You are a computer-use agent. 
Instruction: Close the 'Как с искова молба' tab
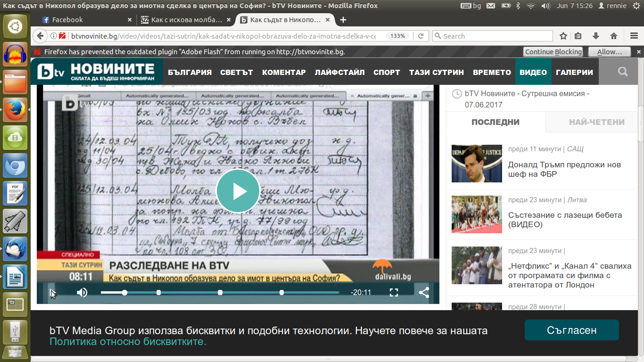(x=230, y=20)
